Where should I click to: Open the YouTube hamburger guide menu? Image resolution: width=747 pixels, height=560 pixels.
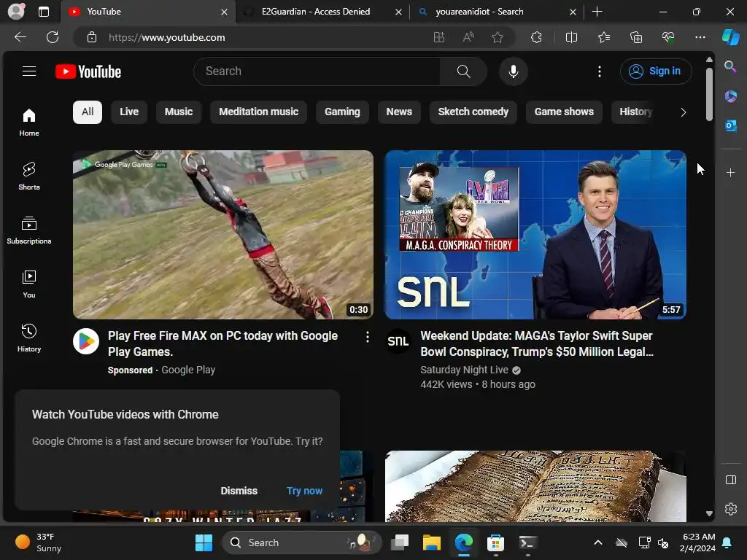[x=29, y=71]
